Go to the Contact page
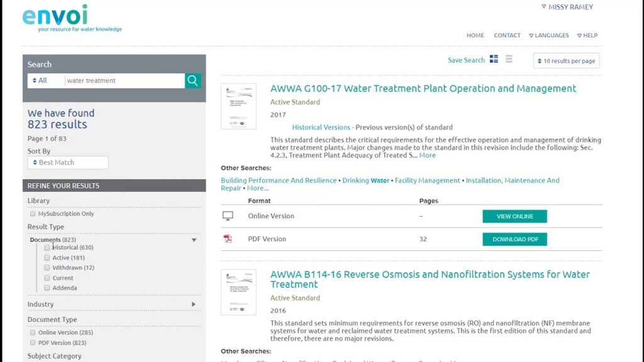644x362 pixels. coord(507,36)
